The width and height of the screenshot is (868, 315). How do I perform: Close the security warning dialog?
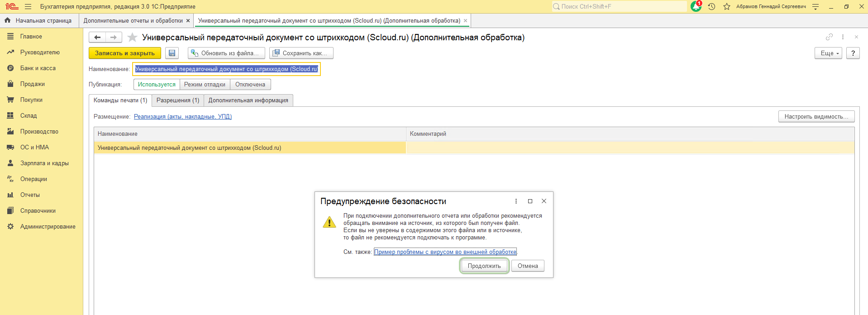tap(544, 201)
